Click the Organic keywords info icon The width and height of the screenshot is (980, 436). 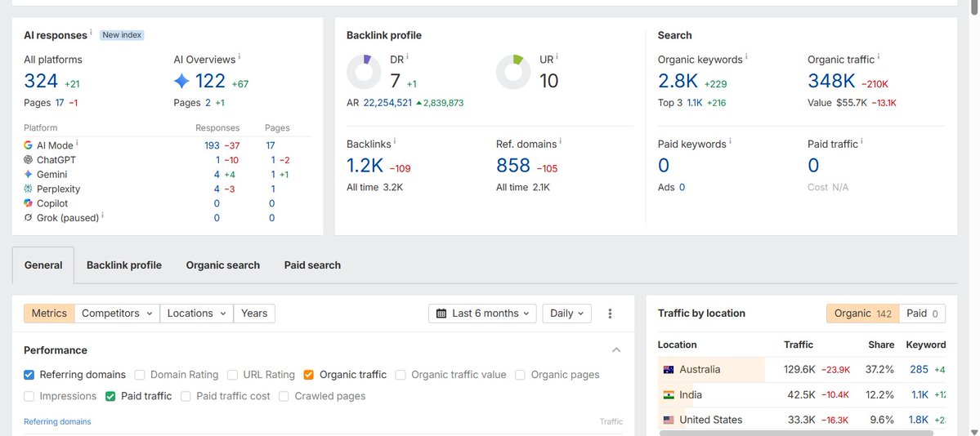pyautogui.click(x=746, y=56)
